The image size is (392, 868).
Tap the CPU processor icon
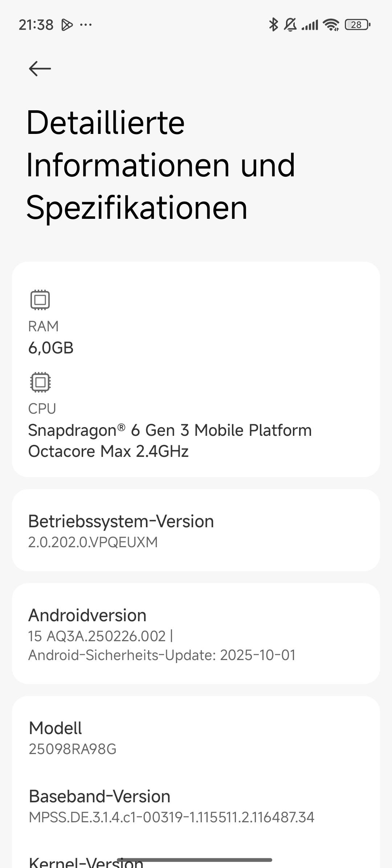[x=40, y=382]
